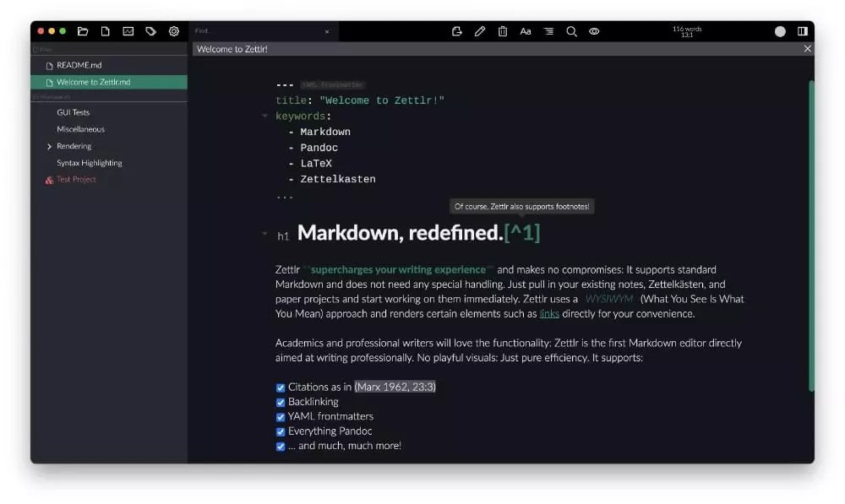Open the file tree folder icon
Viewport: 845px width, 504px height.
82,31
